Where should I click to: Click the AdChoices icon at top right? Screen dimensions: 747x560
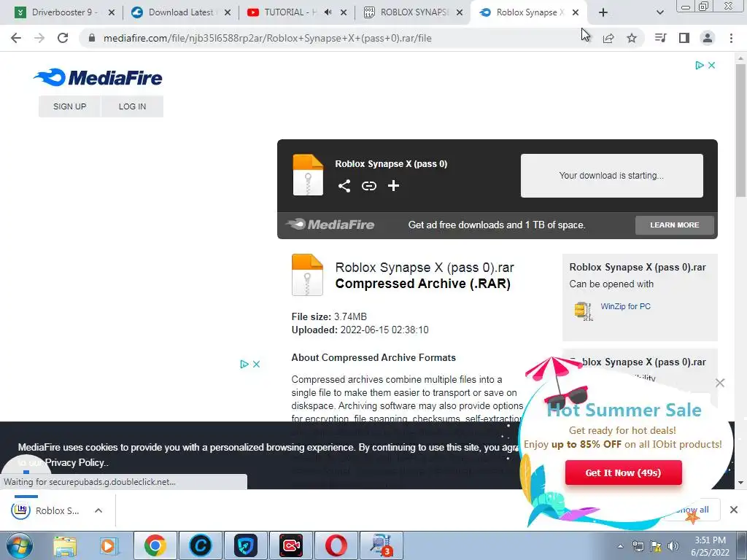(700, 65)
